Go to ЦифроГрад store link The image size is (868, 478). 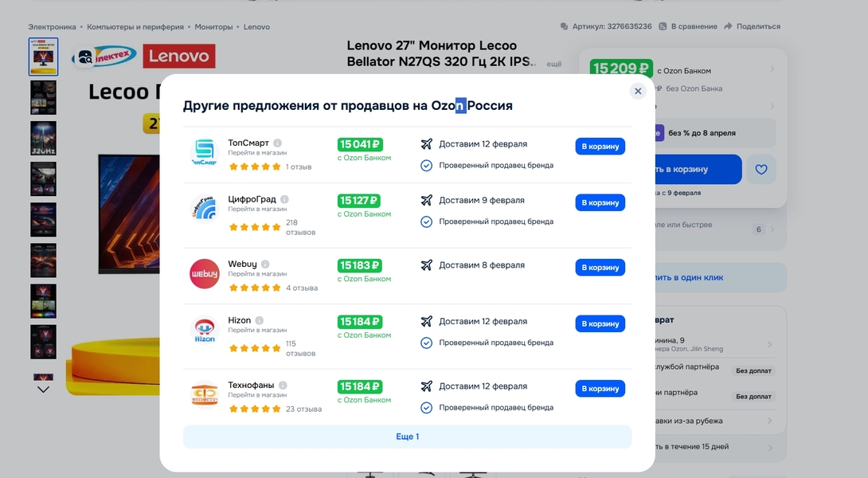[x=257, y=210]
